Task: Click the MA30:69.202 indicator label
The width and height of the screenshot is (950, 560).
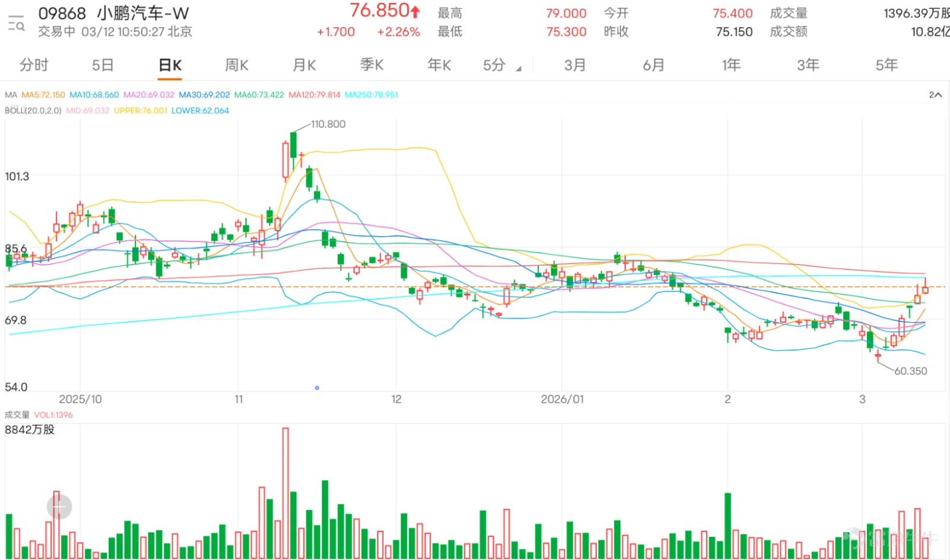Action: coord(204,95)
